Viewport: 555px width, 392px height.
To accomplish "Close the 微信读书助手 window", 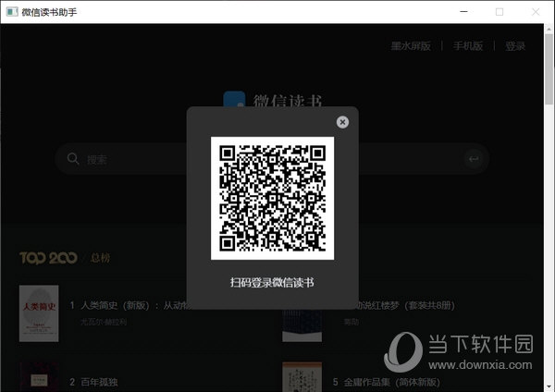I will tap(536, 12).
